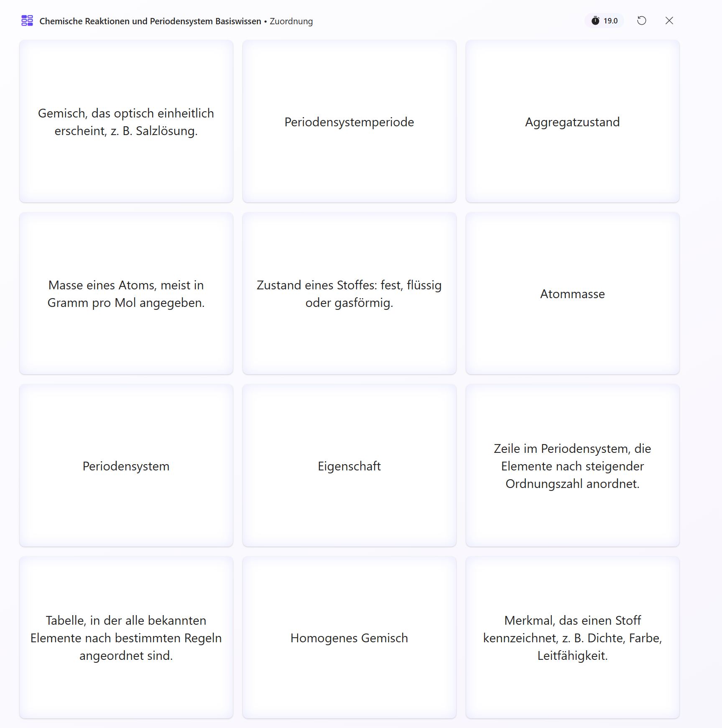Click the card describing fest, flüssig oder gasförmig

tap(349, 294)
